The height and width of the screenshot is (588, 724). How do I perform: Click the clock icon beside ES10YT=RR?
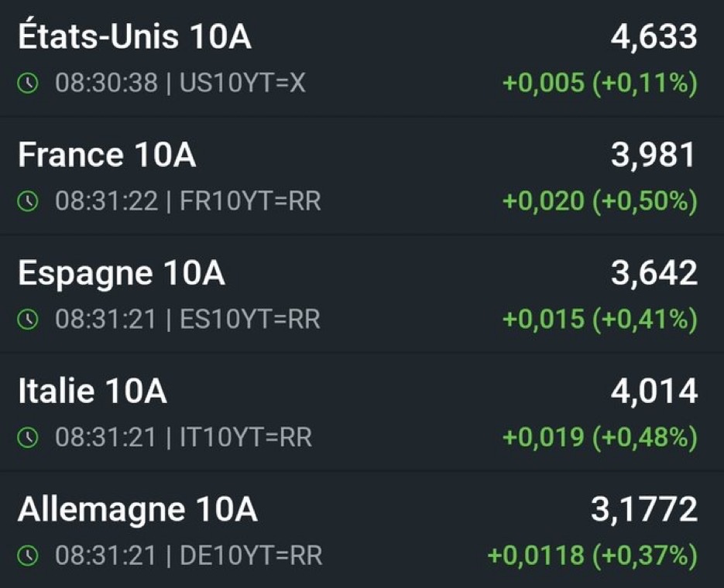tap(28, 319)
